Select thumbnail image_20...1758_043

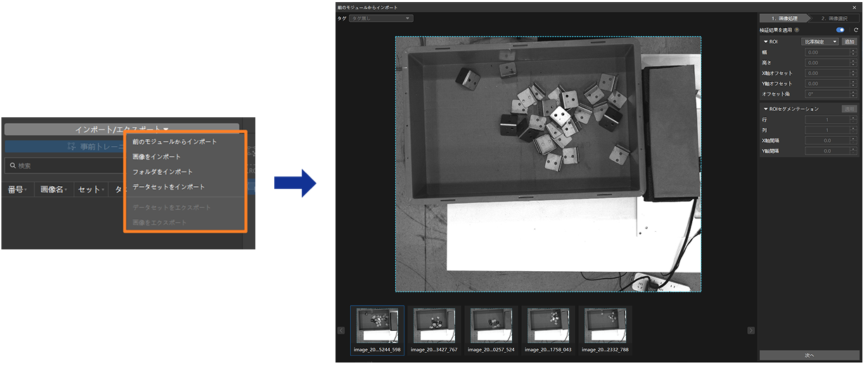coord(548,329)
